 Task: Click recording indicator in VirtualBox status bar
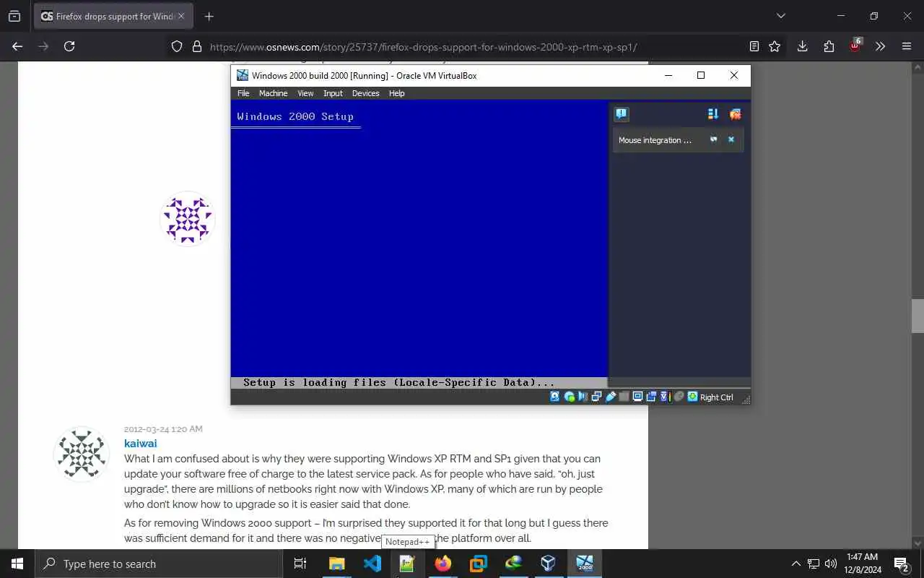tap(651, 397)
